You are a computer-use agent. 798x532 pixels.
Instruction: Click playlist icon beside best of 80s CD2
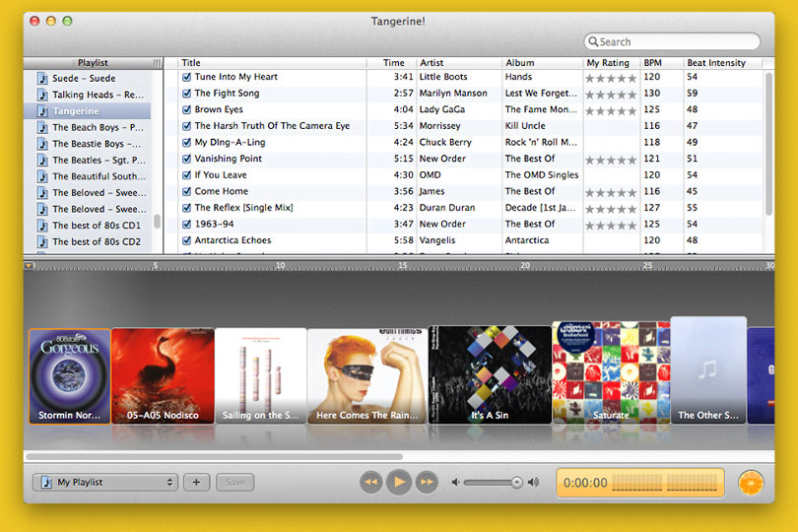point(43,241)
